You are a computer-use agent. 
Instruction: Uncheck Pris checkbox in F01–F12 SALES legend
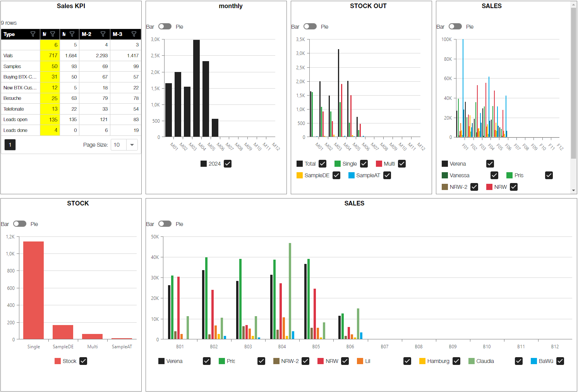[x=549, y=175]
